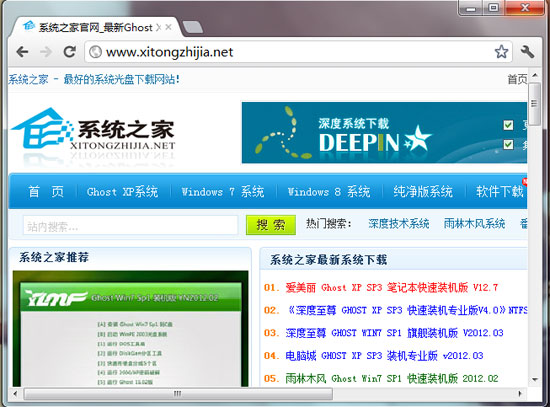The height and width of the screenshot is (407, 550).
Task: Open 软件下载 menu item
Action: [500, 192]
